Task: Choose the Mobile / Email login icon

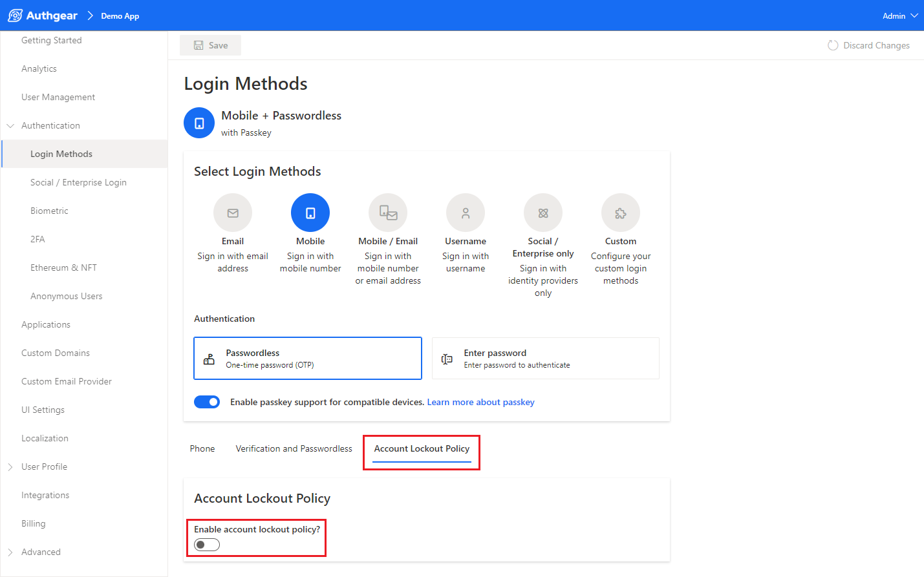Action: (x=388, y=213)
